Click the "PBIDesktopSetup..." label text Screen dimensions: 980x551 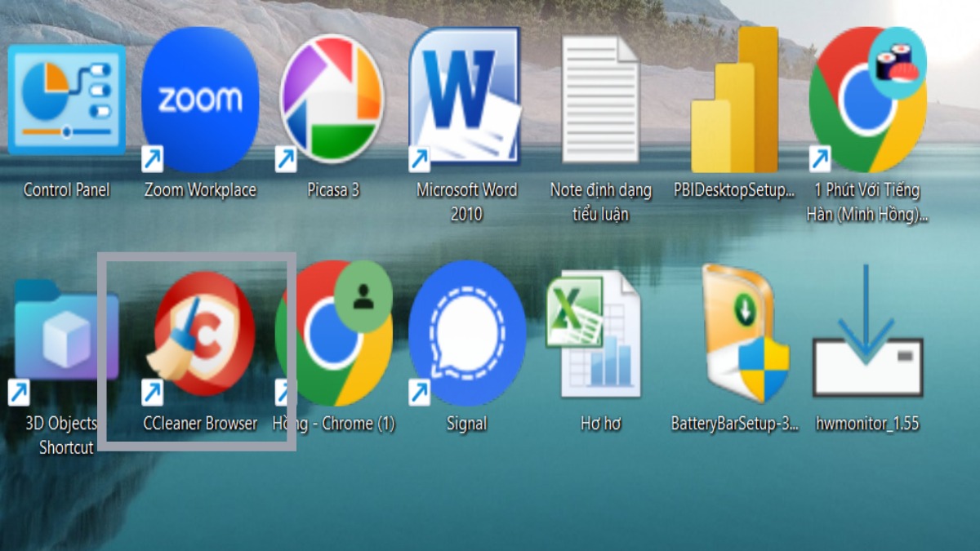click(734, 190)
